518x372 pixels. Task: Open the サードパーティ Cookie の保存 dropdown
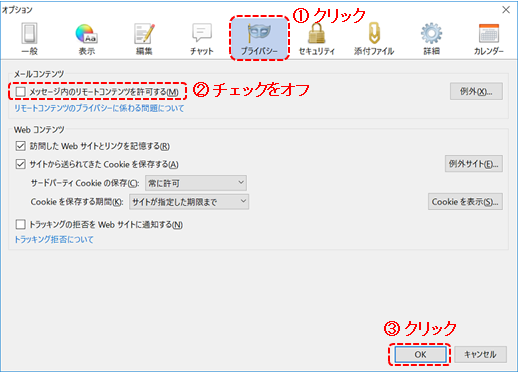click(x=196, y=183)
